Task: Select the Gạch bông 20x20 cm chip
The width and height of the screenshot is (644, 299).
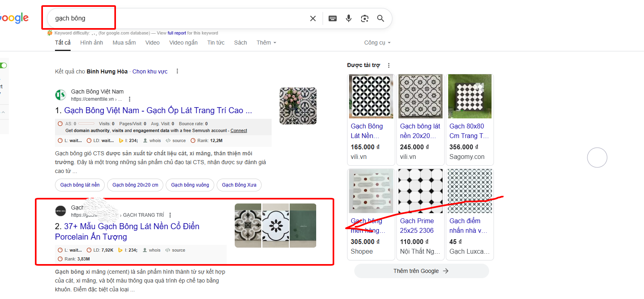Action: 135,185
